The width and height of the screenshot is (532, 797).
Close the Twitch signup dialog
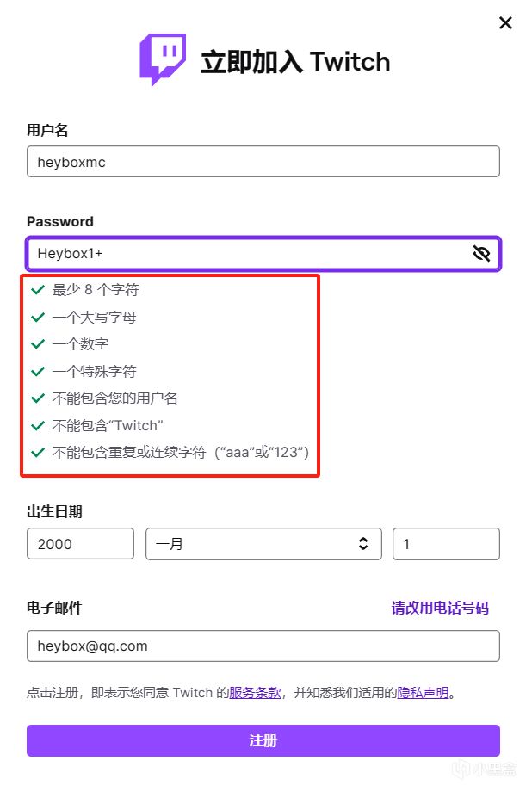click(x=505, y=23)
